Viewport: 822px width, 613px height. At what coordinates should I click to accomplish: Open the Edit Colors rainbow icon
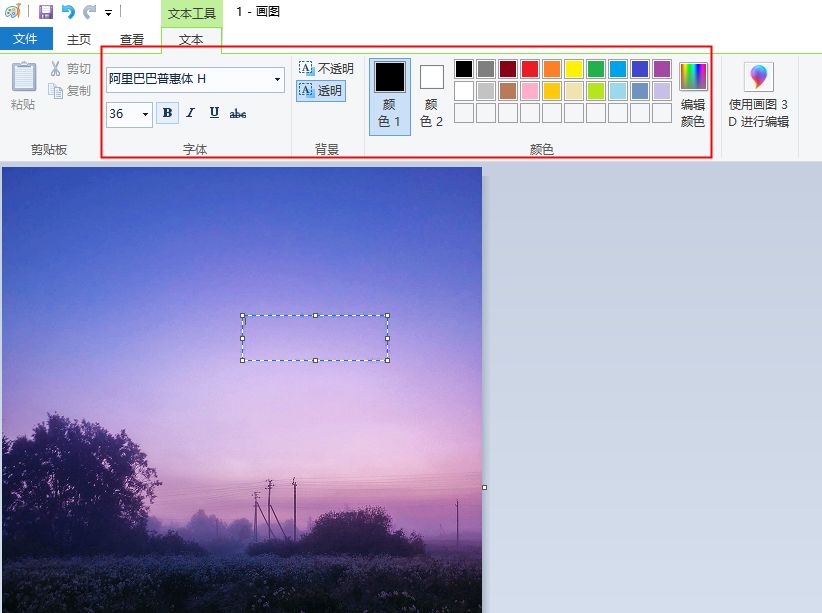pos(693,77)
